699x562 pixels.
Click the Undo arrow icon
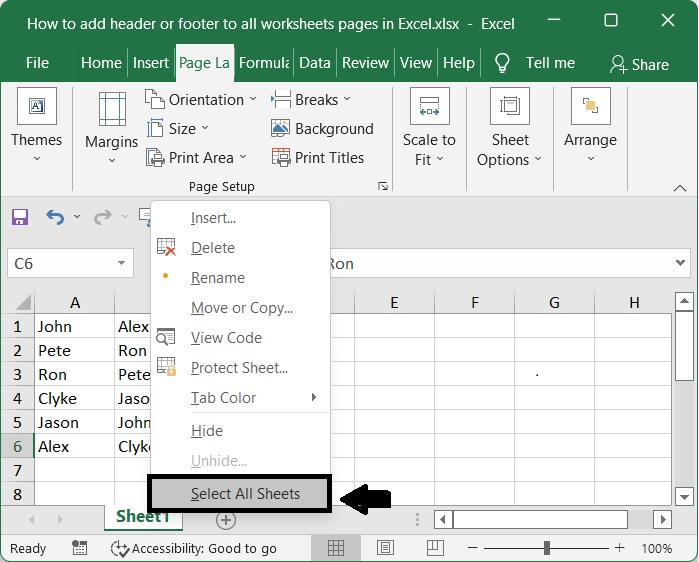point(54,217)
